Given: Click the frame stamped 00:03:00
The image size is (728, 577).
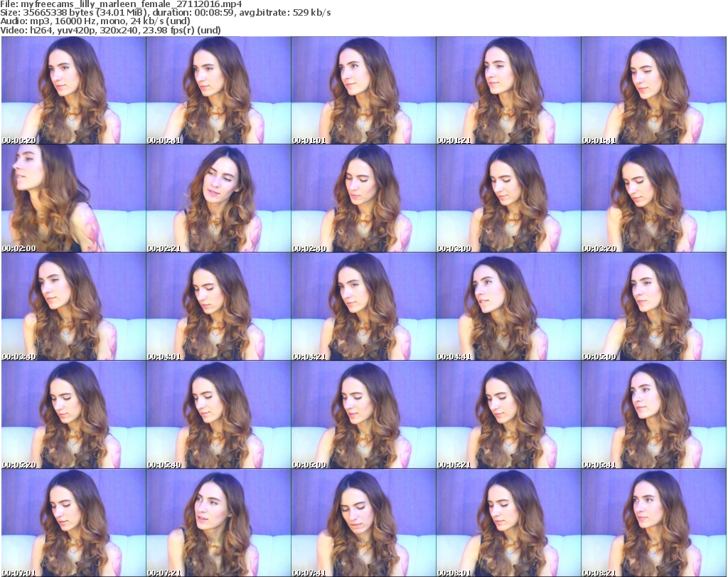Looking at the screenshot, I should coord(508,198).
